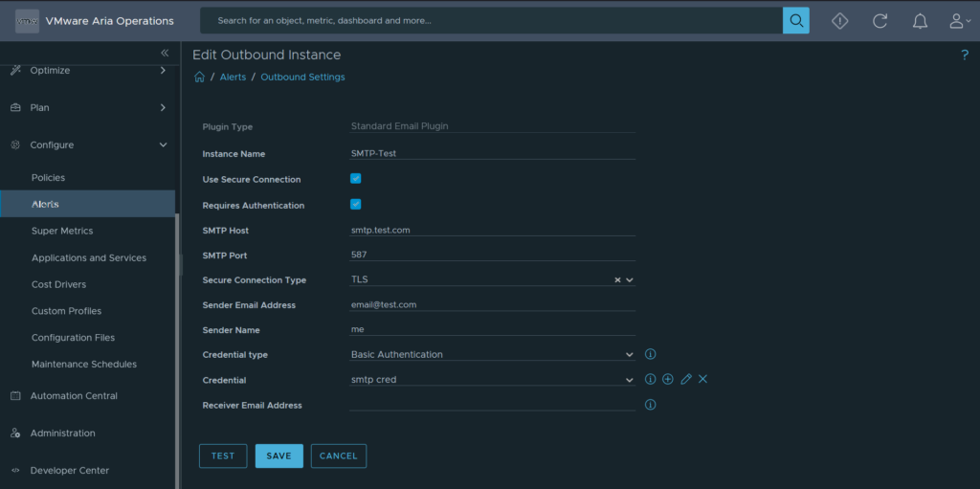This screenshot has height=489, width=980.
Task: Open the notifications bell
Action: point(920,21)
